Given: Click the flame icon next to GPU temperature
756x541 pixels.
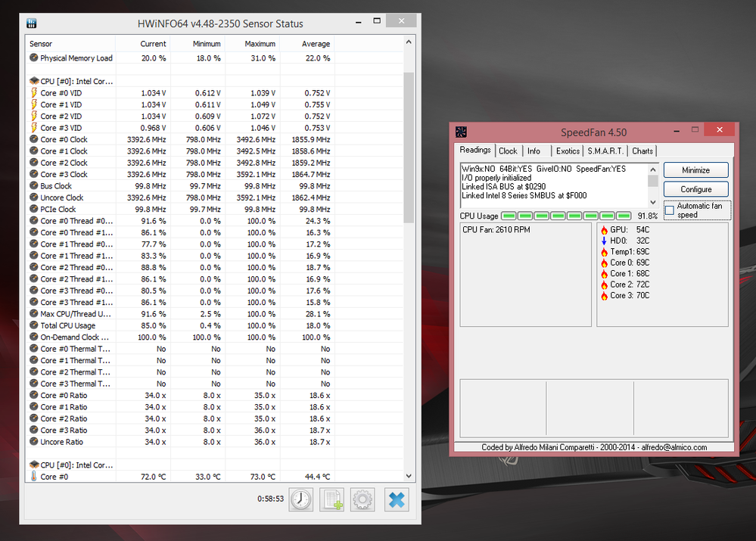Looking at the screenshot, I should [x=604, y=230].
